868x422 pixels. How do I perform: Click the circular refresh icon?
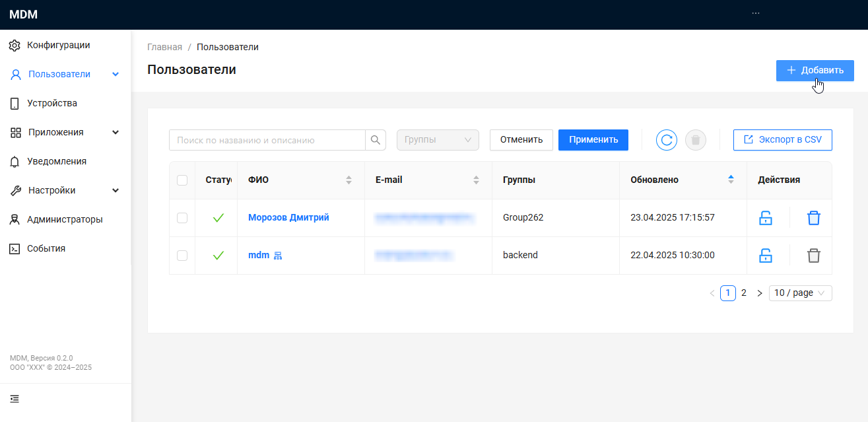pyautogui.click(x=666, y=140)
